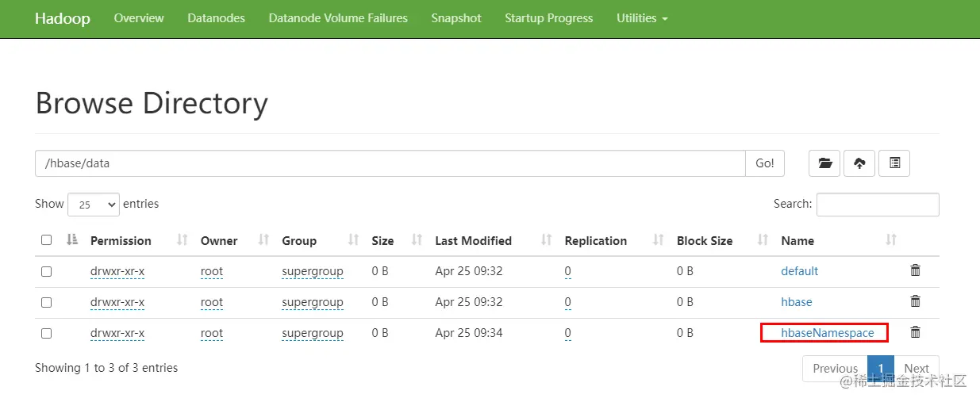Toggle the select-all header checkbox
Screen dimensions: 980x402
tap(46, 240)
